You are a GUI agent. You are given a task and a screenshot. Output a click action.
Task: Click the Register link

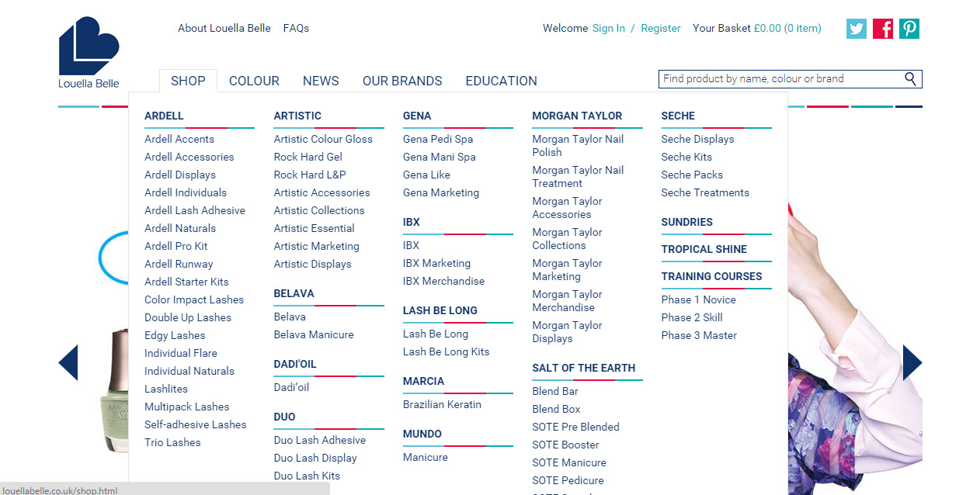[x=661, y=28]
